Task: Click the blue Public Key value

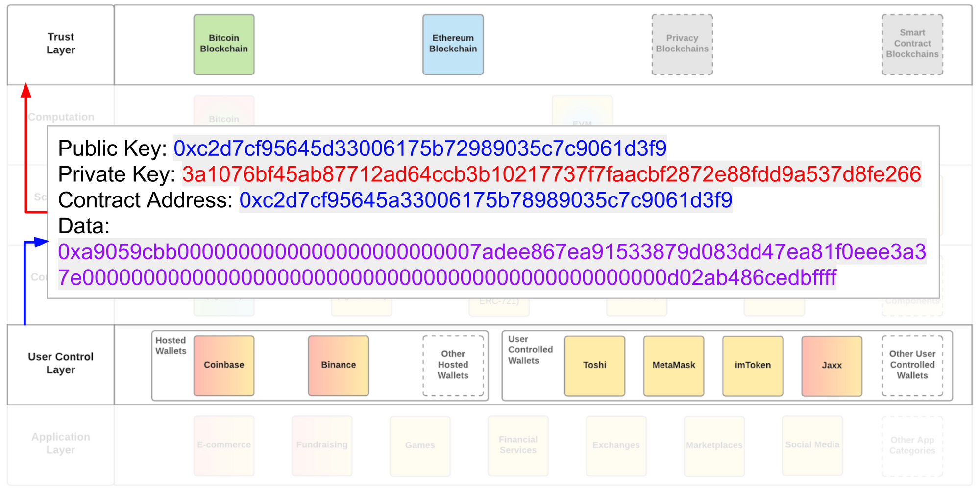Action: pos(420,148)
